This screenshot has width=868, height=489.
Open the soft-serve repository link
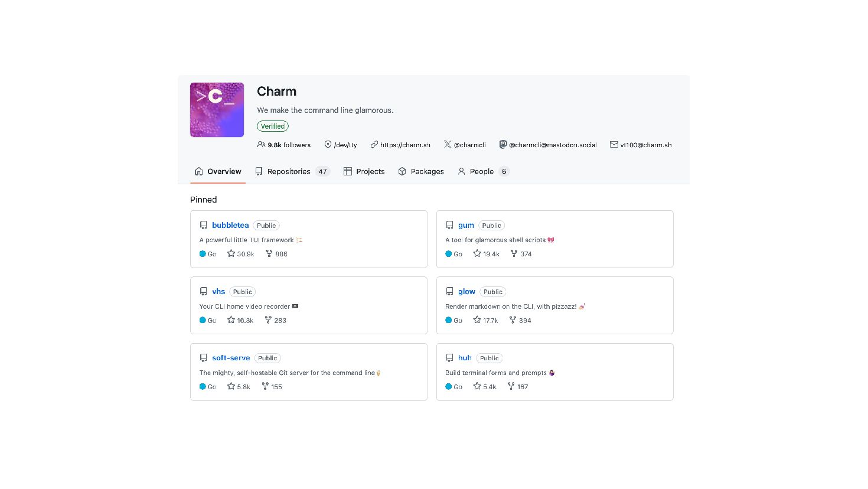[231, 358]
